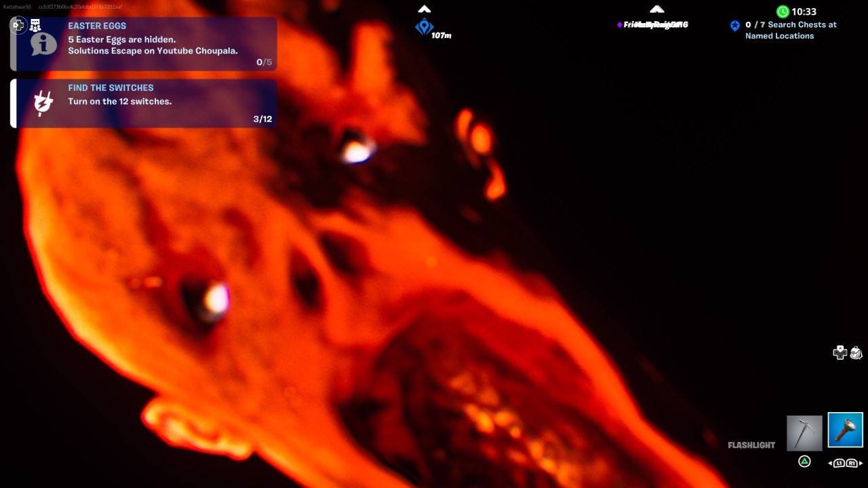Click 'Solutions Escape on Youtube Choupala.' text
Image resolution: width=868 pixels, height=488 pixels.
point(153,51)
